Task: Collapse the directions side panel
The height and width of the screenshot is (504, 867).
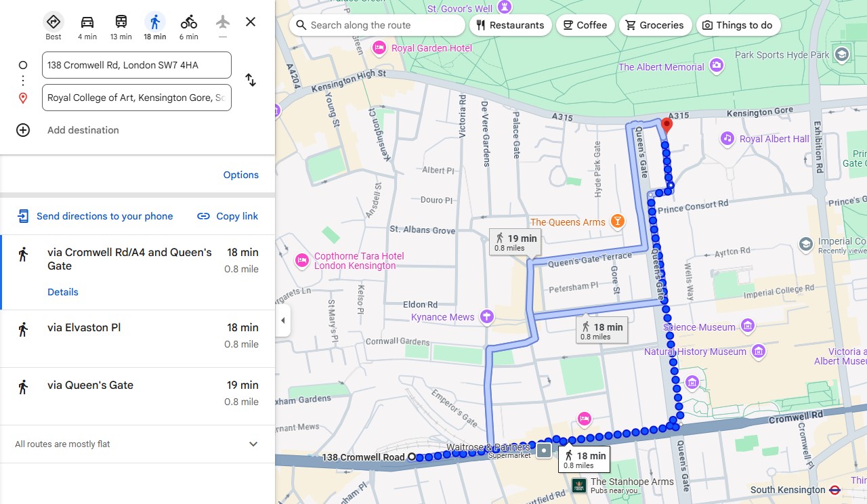Action: pyautogui.click(x=283, y=320)
